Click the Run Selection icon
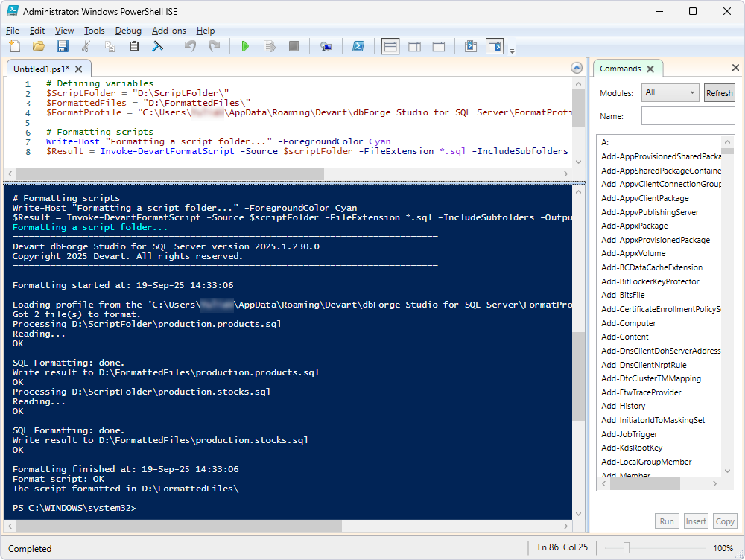This screenshot has width=745, height=560. coord(270,46)
